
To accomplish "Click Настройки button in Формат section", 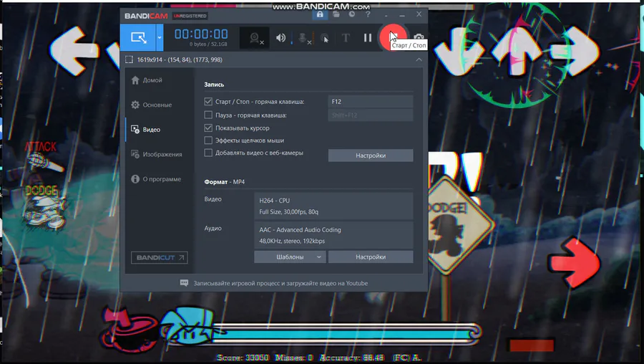I will [371, 257].
